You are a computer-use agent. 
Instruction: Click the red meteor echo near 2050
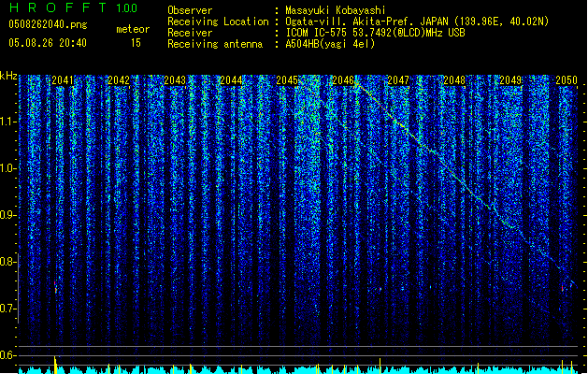click(x=563, y=288)
